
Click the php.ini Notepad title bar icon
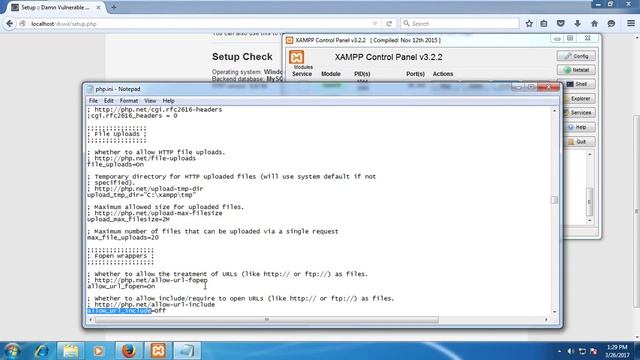pos(90,89)
